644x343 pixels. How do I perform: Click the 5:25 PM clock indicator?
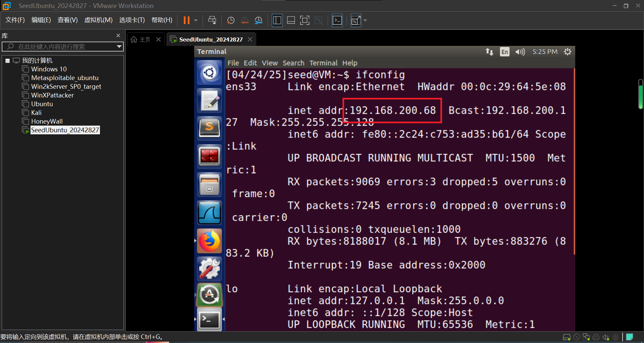545,52
